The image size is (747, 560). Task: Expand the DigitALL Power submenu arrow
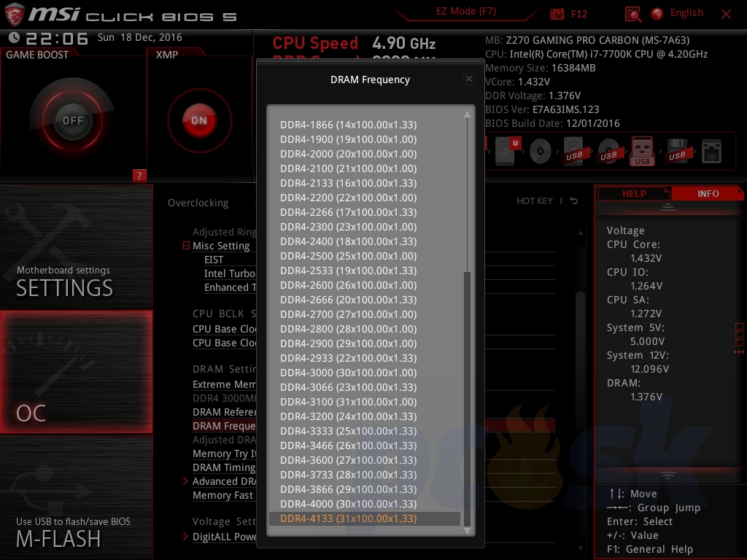185,537
